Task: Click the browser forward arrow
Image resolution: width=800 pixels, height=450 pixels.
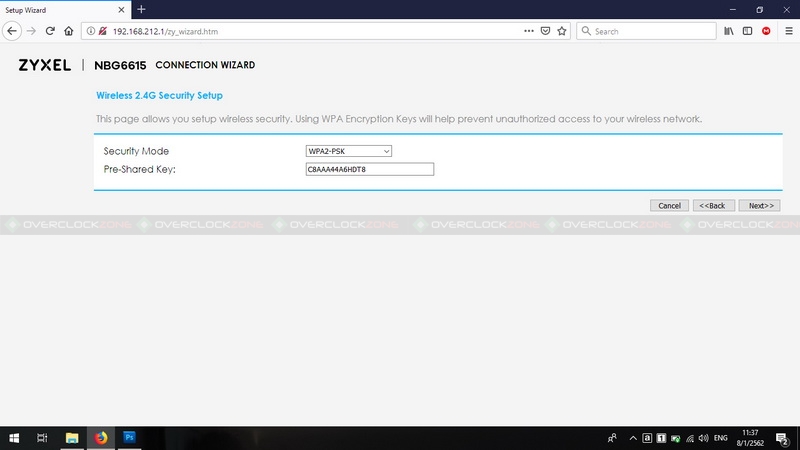Action: tap(31, 31)
